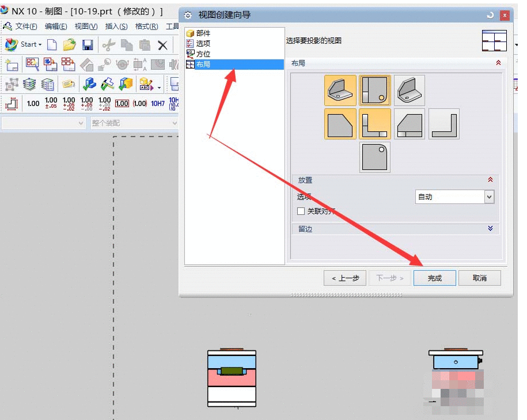This screenshot has width=527, height=420.
Task: Select the base view creation icon
Action: 49,65
